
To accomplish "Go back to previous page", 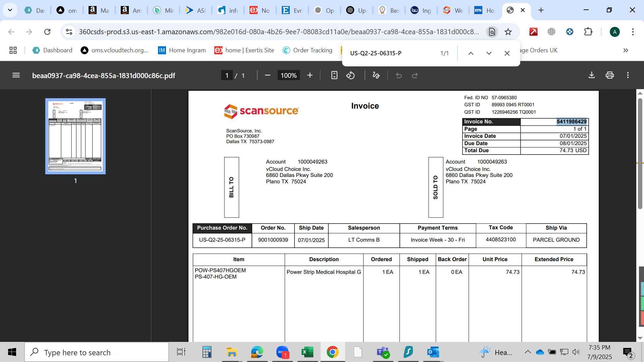I will (11, 32).
